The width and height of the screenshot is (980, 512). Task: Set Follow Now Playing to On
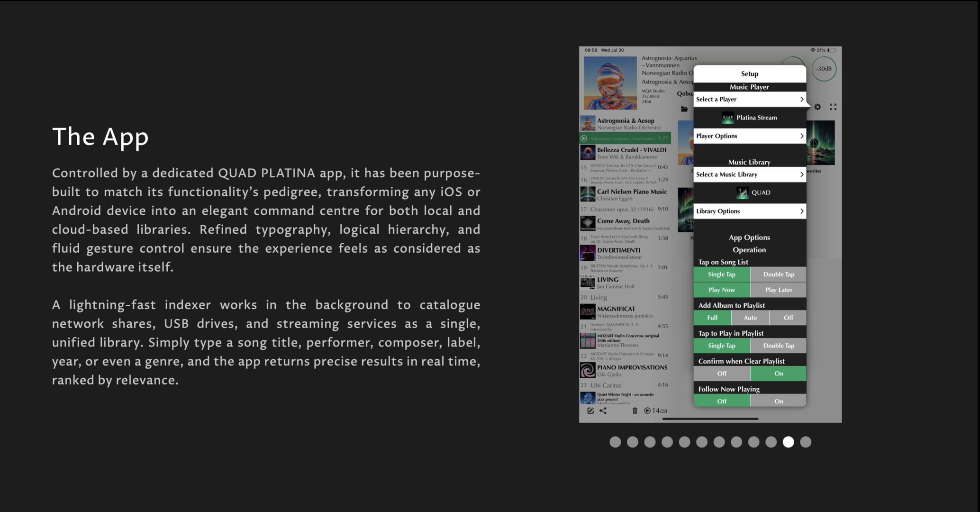(x=778, y=401)
